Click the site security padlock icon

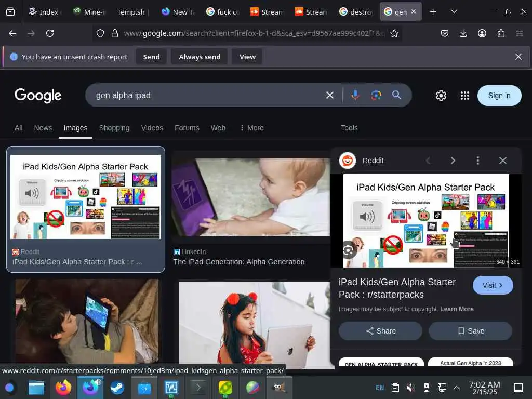point(115,33)
